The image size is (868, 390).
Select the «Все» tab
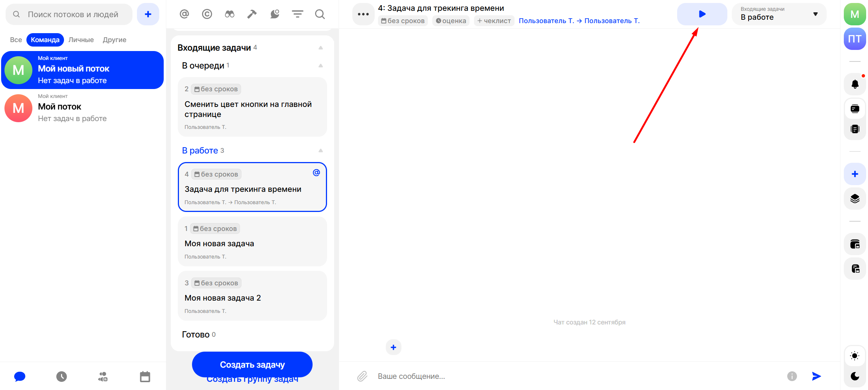coord(16,40)
